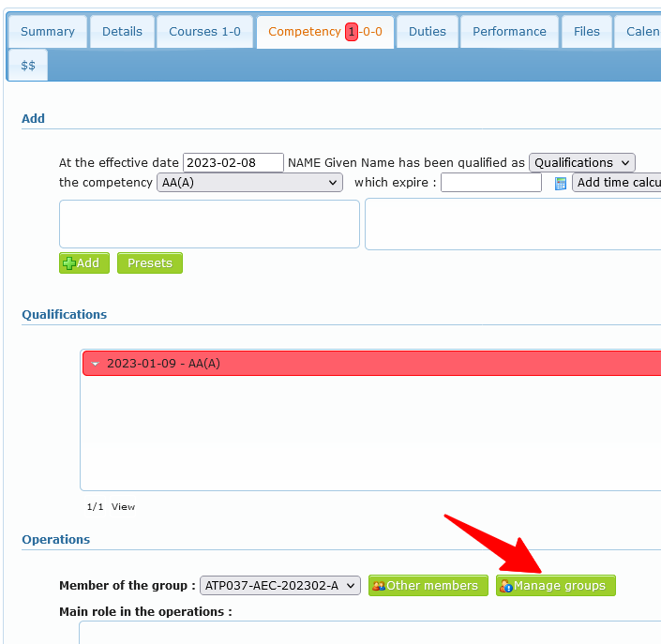Screen dimensions: 661x644
Task: Select the Competency tab
Action: [x=324, y=32]
